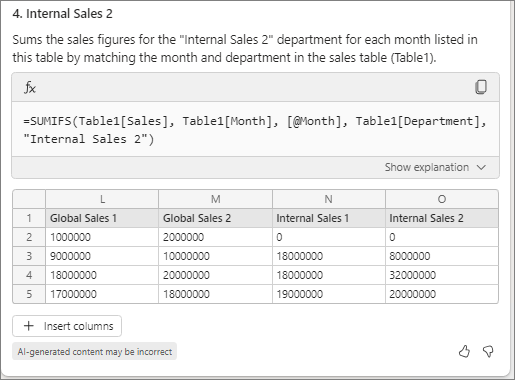
Task: Click the Internal Sales 2 header cell
Action: [x=442, y=218]
